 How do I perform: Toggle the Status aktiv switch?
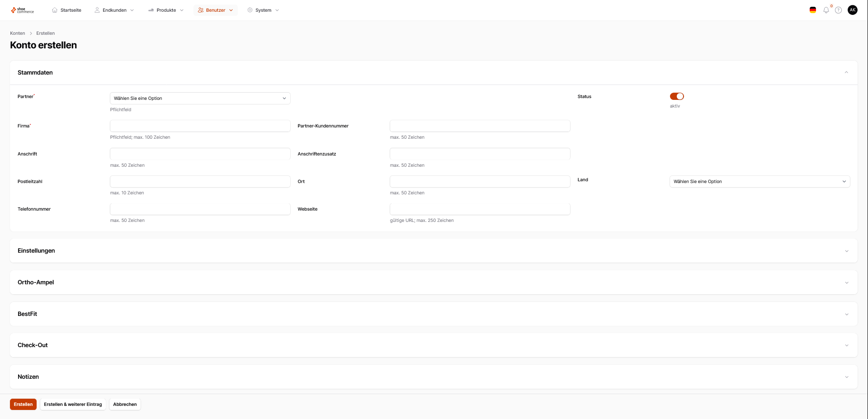click(x=677, y=96)
